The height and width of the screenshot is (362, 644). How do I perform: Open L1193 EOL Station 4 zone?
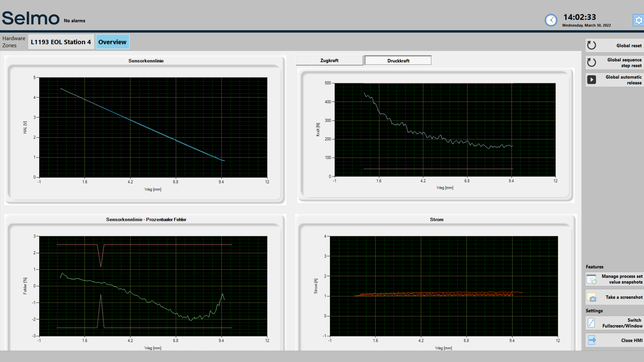point(61,42)
